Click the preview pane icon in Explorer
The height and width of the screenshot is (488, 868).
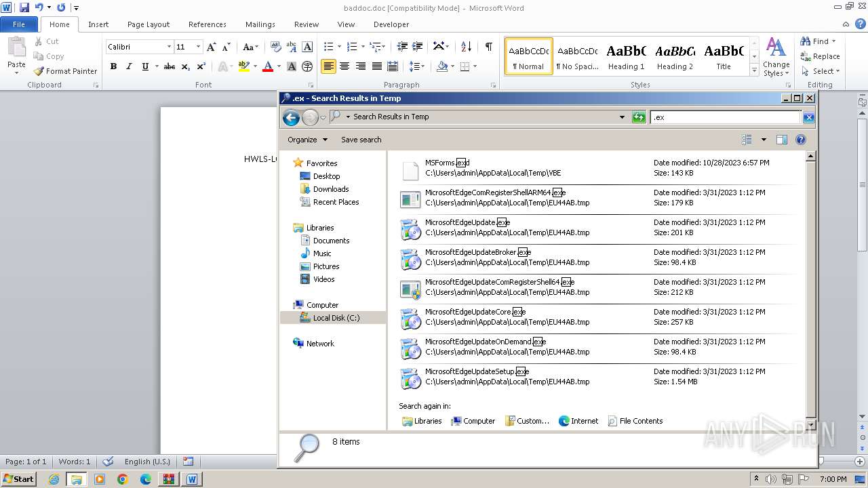[x=781, y=140]
